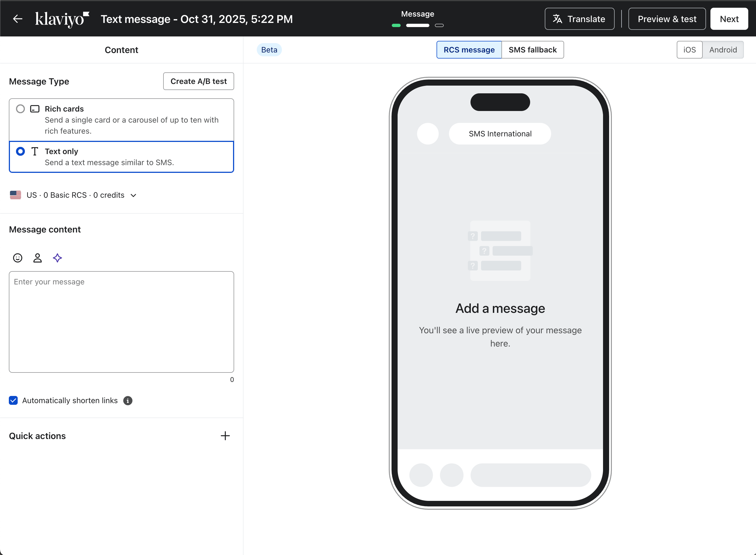756x555 pixels.
Task: Open the emoji picker icon
Action: [x=17, y=258]
